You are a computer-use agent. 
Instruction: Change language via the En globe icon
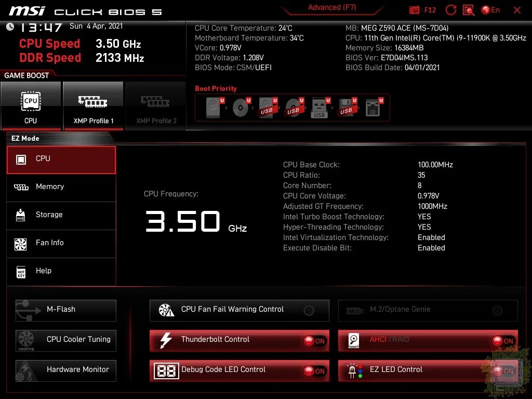tap(490, 10)
